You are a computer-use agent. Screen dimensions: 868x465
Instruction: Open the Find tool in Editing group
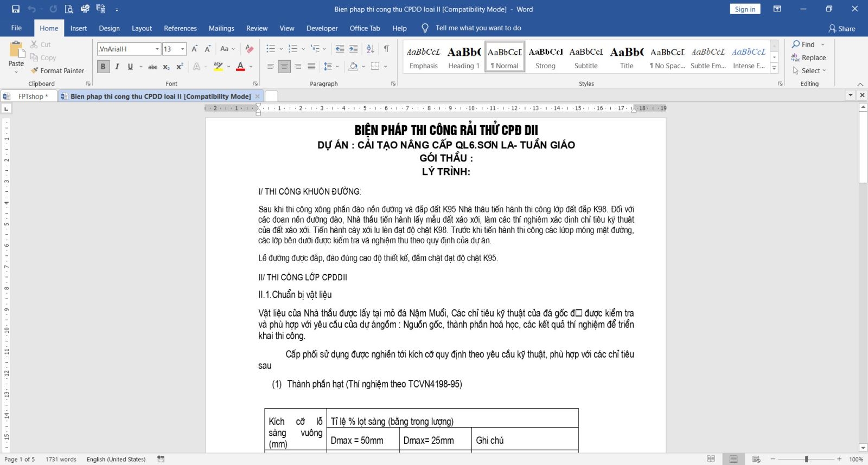(803, 44)
